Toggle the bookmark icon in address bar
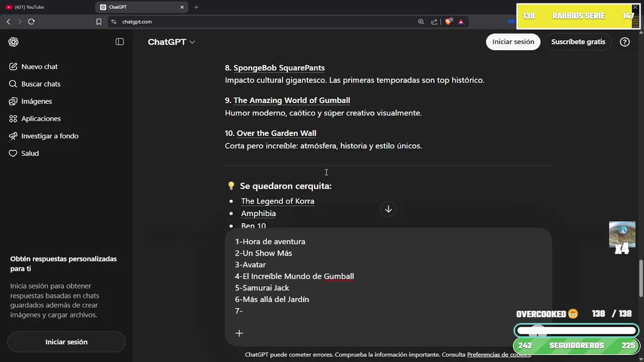 click(x=99, y=22)
